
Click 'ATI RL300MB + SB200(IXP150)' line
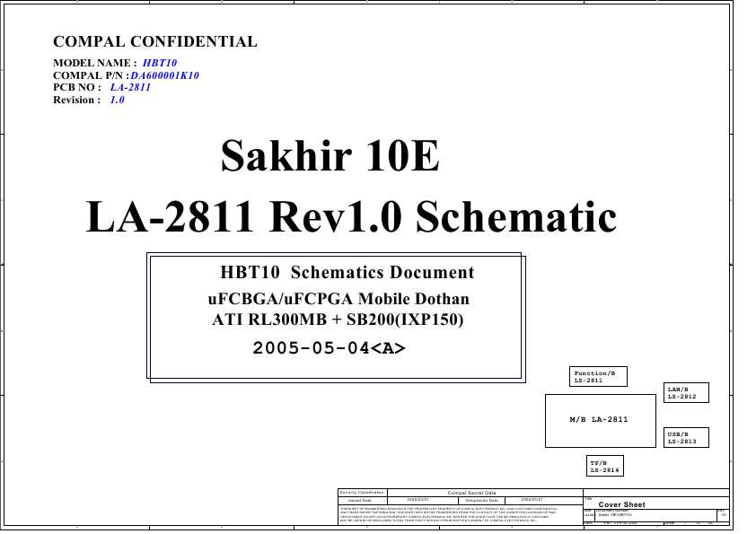click(338, 320)
